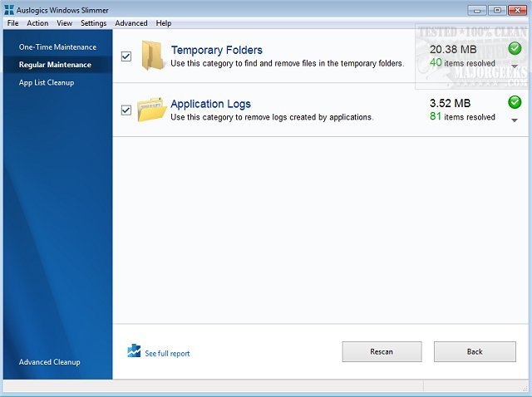This screenshot has width=532, height=397.
Task: Open the See full report link
Action: point(167,353)
